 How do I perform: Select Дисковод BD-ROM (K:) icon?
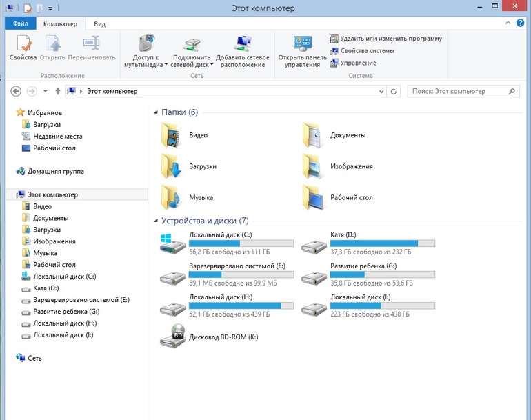172,336
